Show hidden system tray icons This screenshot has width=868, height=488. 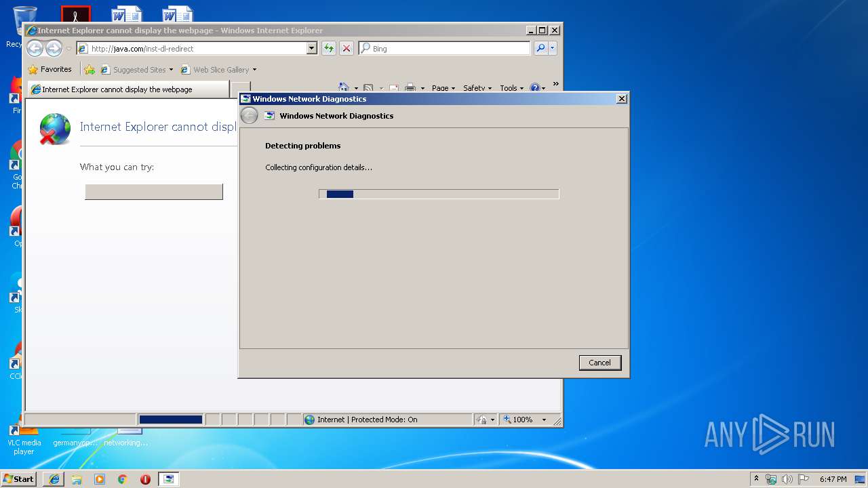point(756,479)
